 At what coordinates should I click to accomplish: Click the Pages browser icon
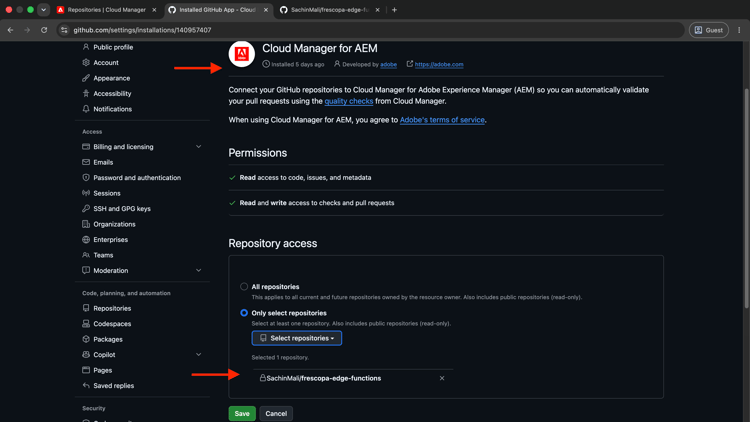coord(86,370)
